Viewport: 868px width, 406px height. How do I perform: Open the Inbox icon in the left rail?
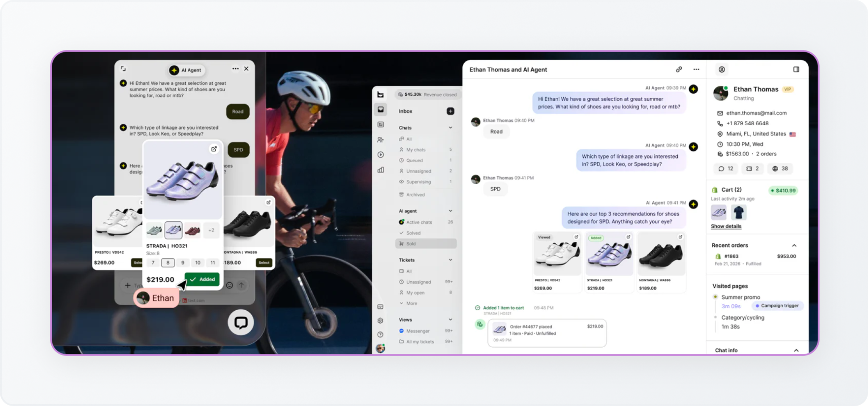click(381, 110)
